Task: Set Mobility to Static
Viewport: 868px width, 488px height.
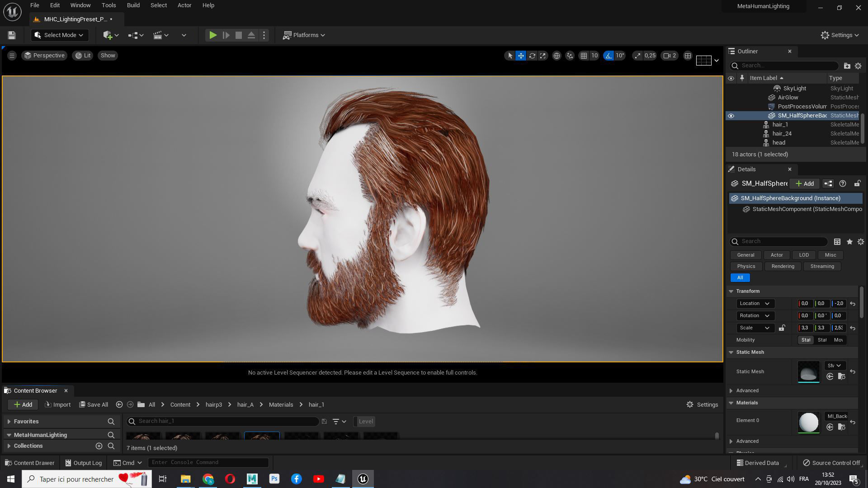Action: click(806, 340)
